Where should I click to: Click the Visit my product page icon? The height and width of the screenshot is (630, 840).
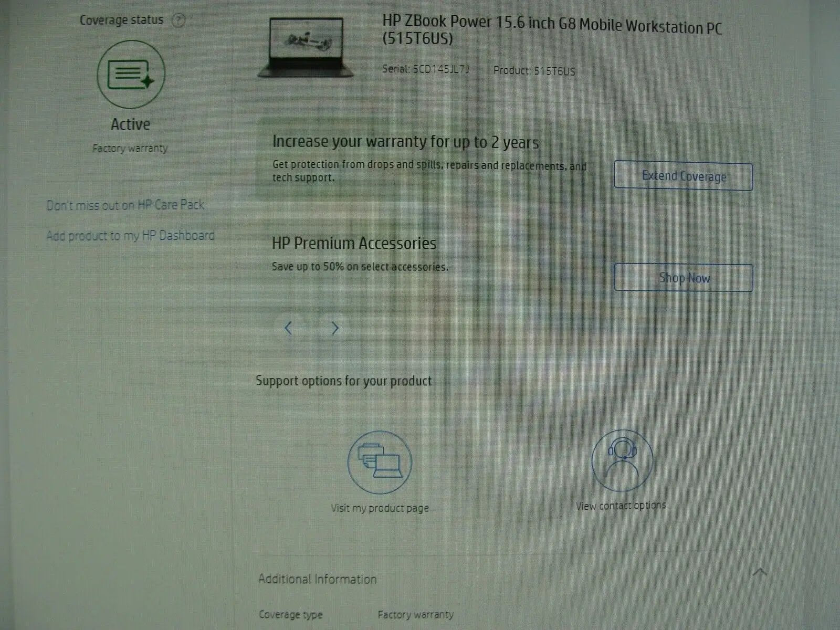point(380,462)
